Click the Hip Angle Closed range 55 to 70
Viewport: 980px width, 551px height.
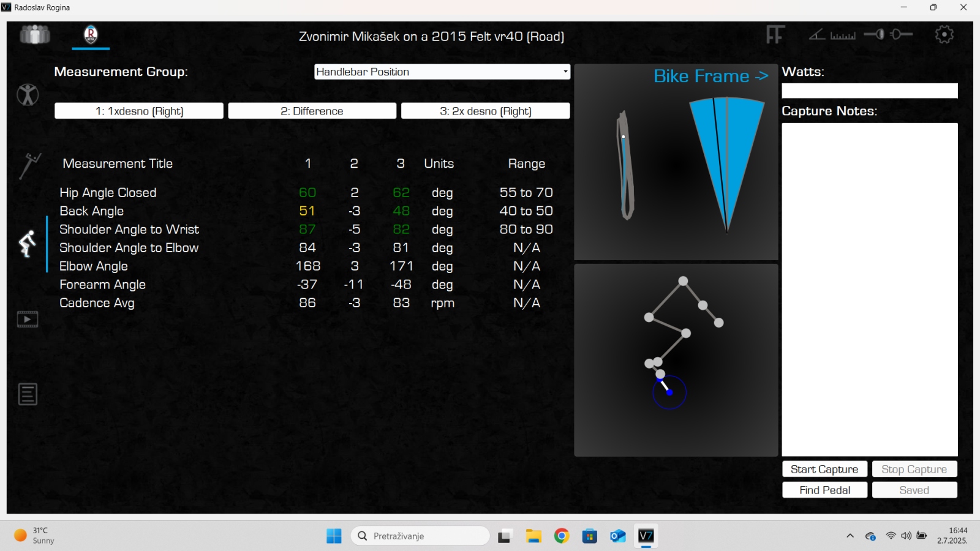tap(526, 193)
